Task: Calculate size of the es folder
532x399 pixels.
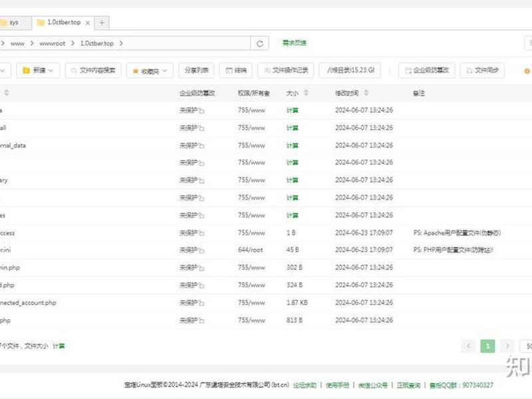Action: tap(292, 215)
